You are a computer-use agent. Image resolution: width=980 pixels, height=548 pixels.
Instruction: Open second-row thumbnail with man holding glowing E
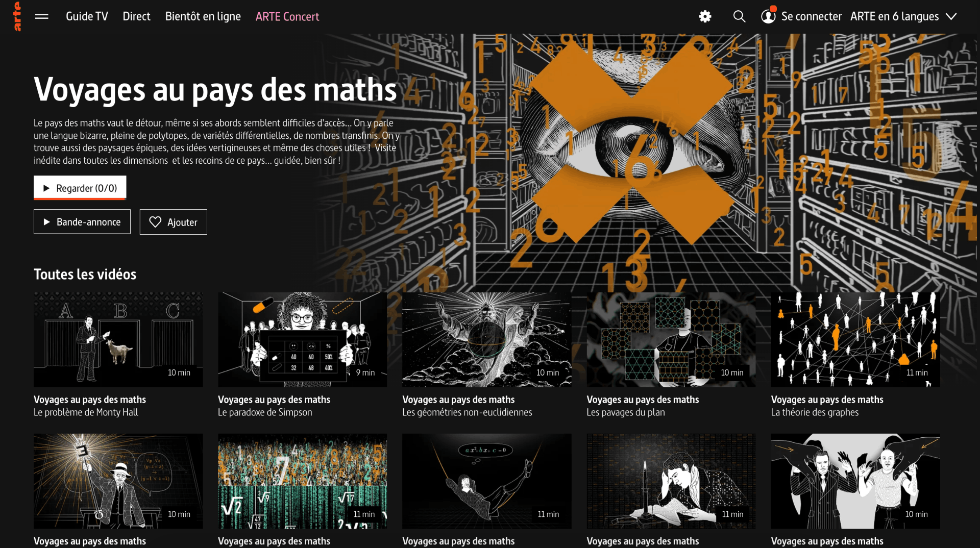coord(118,481)
